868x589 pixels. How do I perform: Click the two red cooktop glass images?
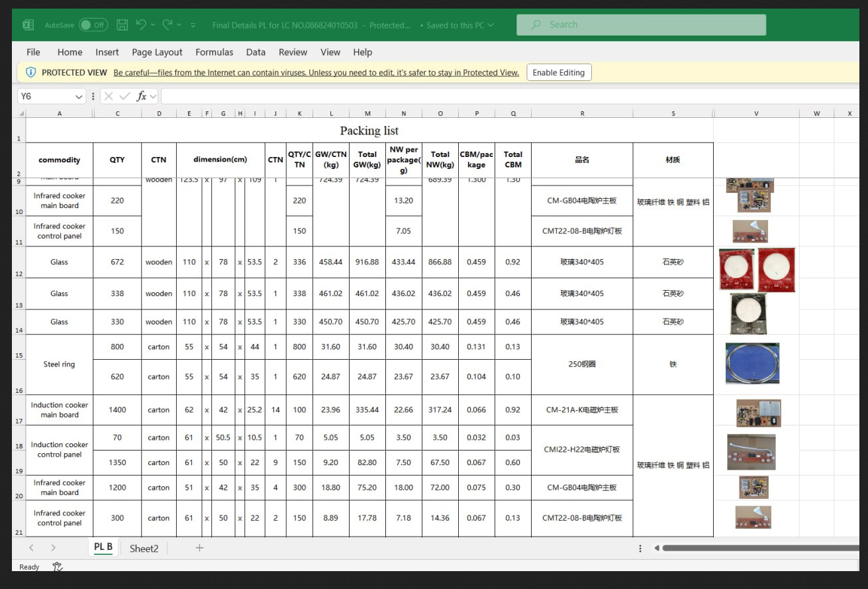(x=757, y=270)
